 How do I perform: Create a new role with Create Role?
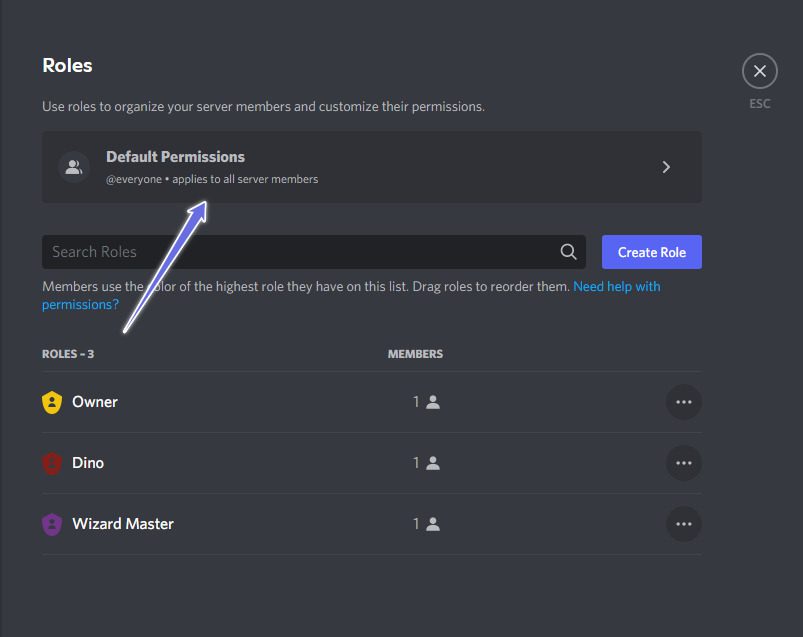[x=651, y=252]
